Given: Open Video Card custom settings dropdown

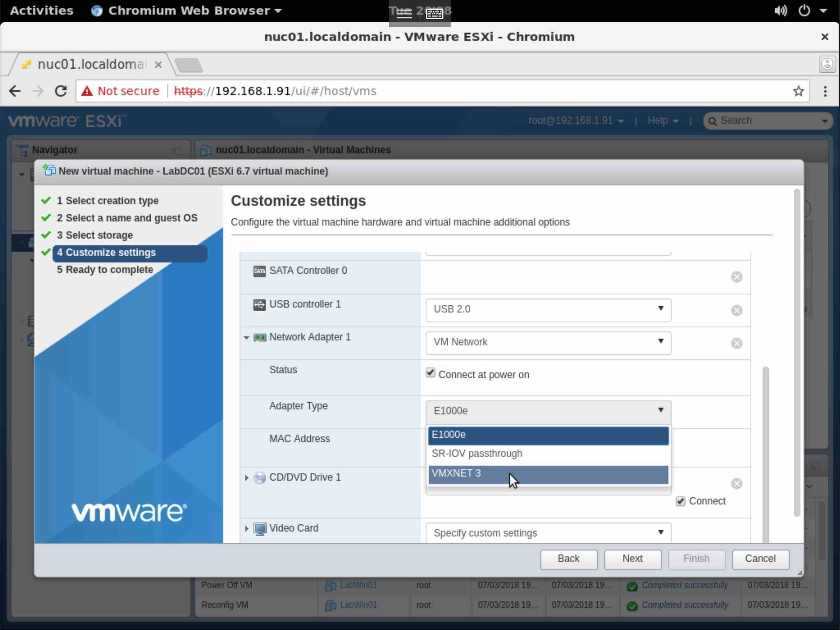Looking at the screenshot, I should [x=548, y=532].
